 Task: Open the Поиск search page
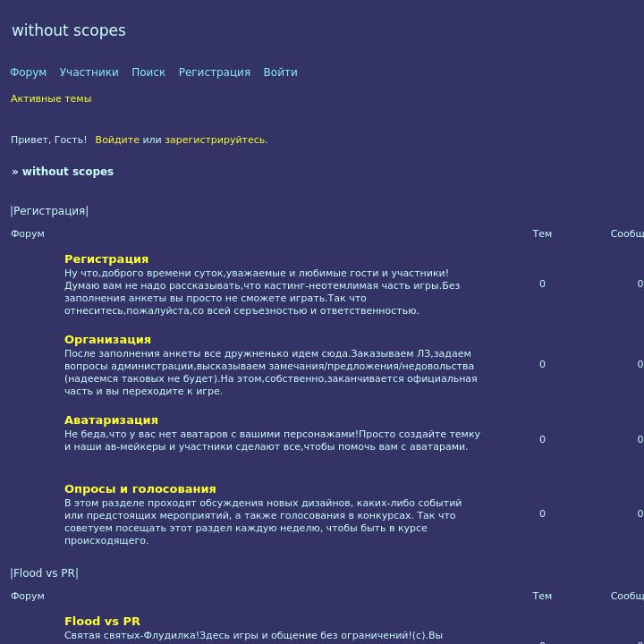pyautogui.click(x=148, y=72)
